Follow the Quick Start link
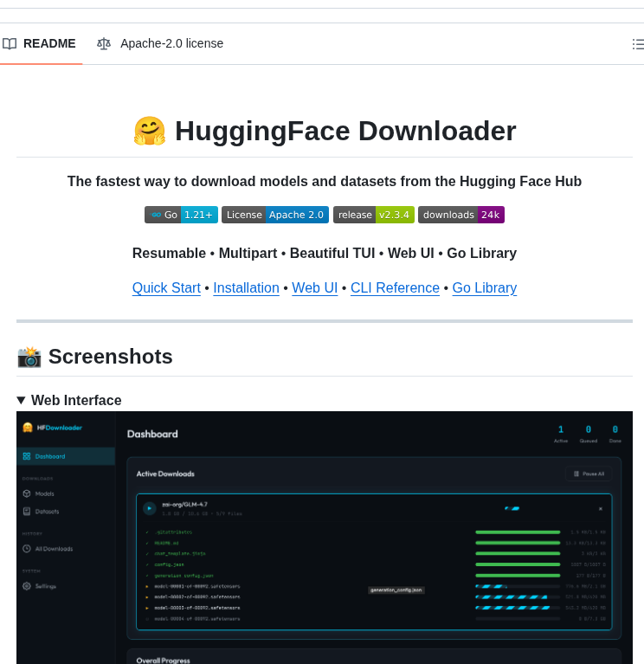644x664 pixels. pos(166,288)
